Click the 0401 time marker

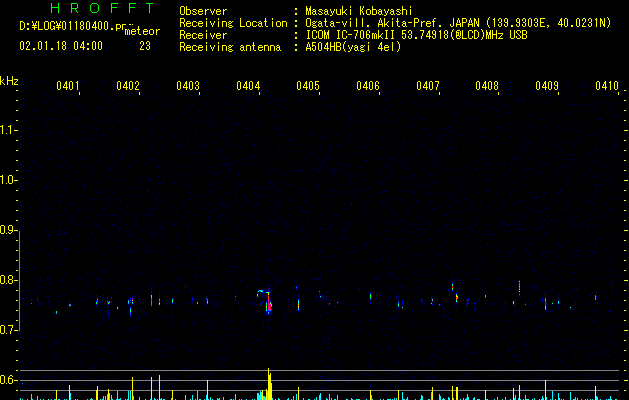tap(67, 85)
